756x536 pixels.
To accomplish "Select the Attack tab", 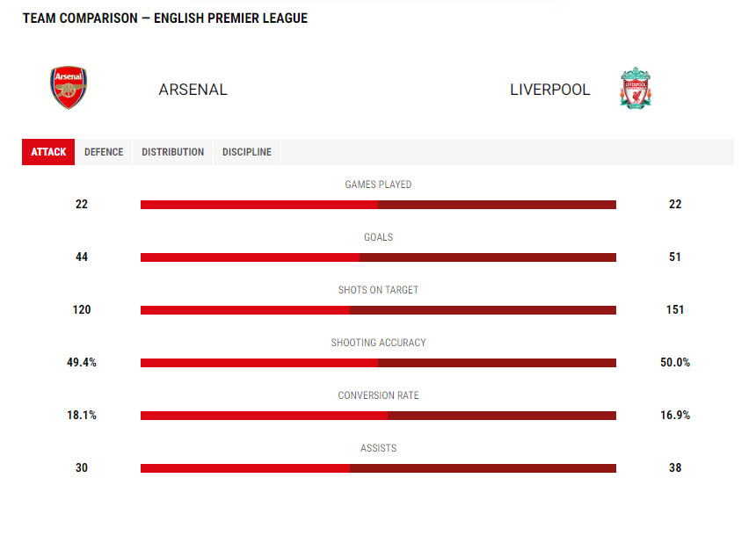I will (48, 152).
